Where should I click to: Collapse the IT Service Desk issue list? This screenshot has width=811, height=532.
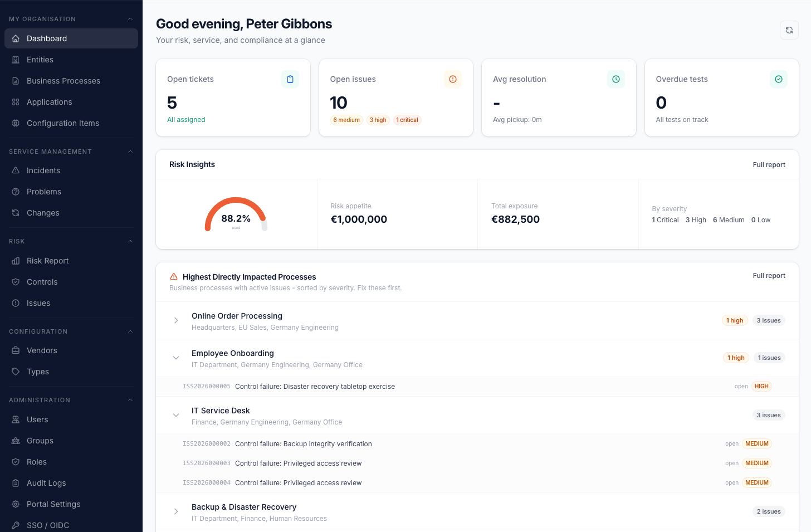(x=176, y=415)
